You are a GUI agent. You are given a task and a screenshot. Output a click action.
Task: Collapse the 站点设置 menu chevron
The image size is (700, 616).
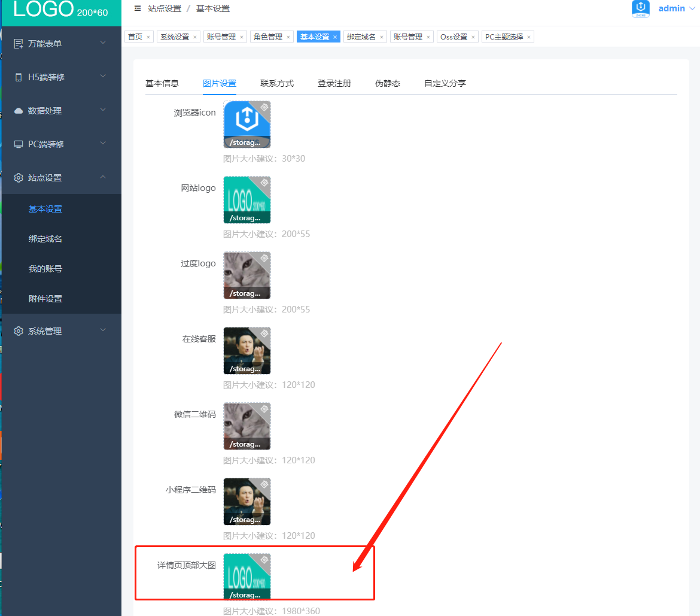pos(103,177)
